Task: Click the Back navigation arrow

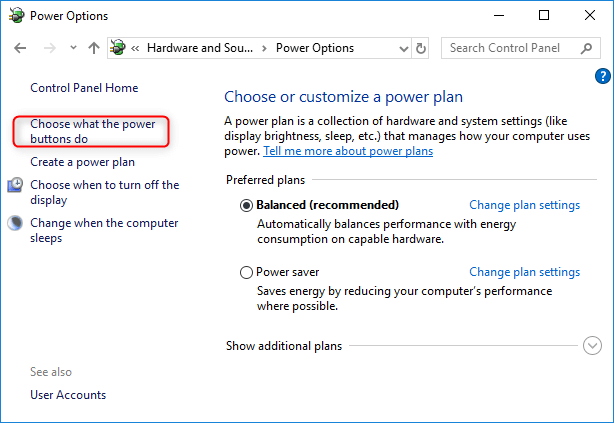Action: pyautogui.click(x=21, y=48)
